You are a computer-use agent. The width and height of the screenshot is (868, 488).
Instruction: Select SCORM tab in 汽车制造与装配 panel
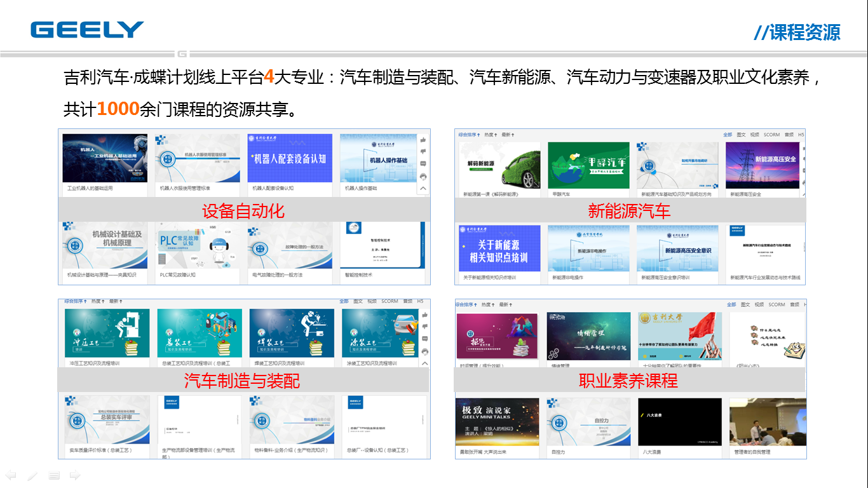point(390,301)
